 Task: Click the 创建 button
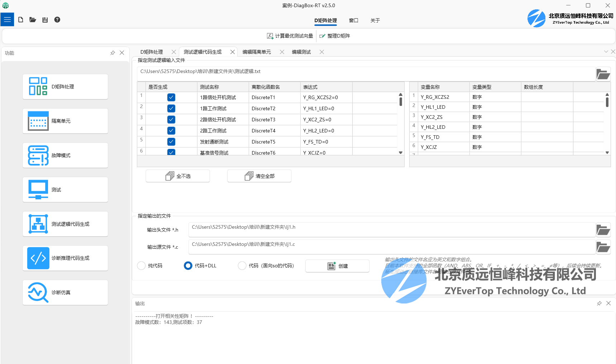338,266
